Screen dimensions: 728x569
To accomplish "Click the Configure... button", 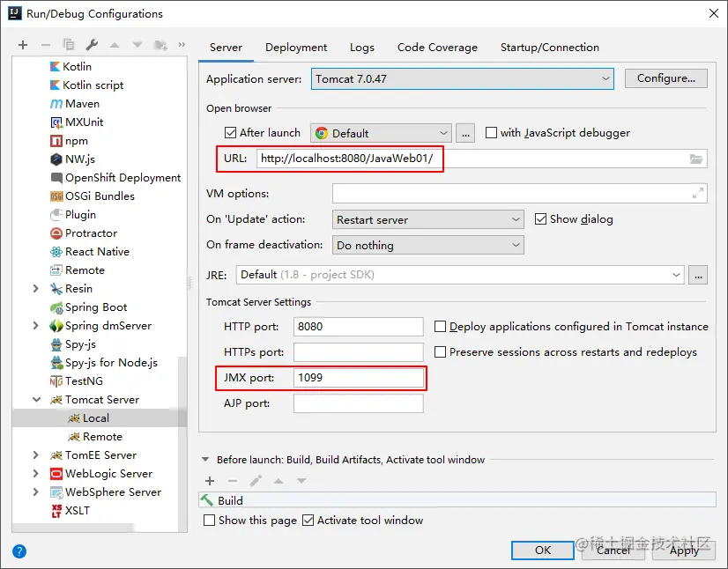I will point(665,78).
